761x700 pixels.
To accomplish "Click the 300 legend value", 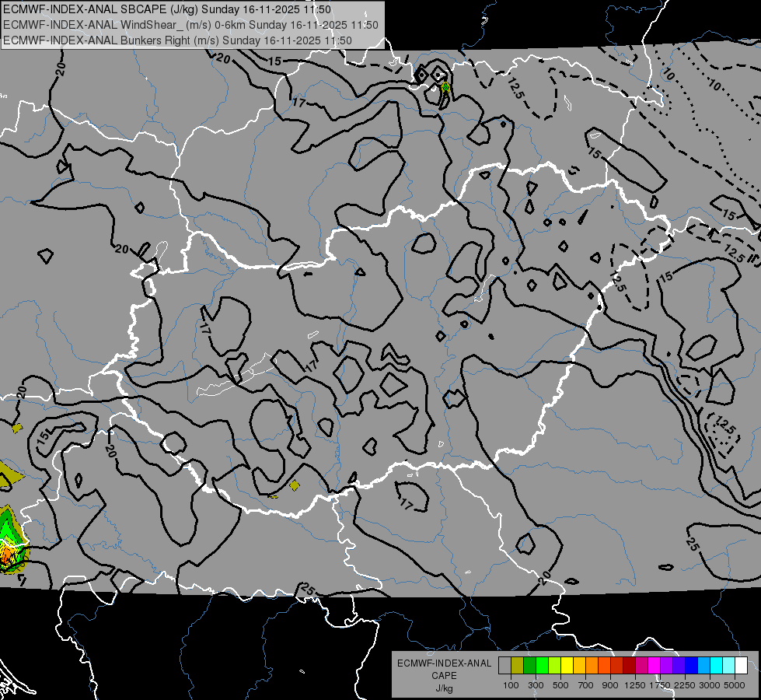I will tap(536, 685).
